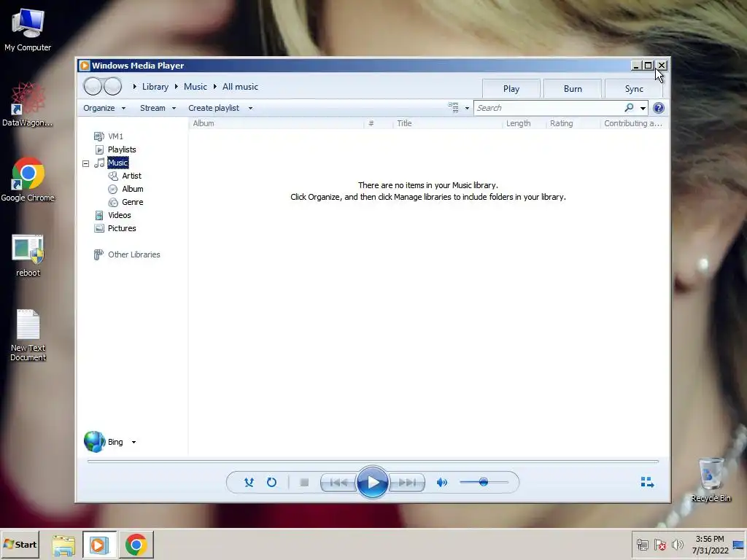747x560 pixels.
Task: Select Genre under Music
Action: point(133,202)
